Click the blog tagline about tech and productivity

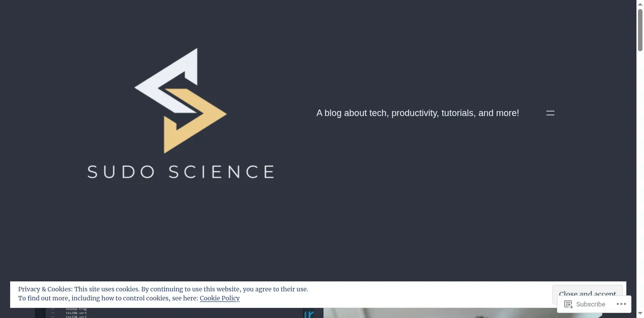[x=418, y=113]
